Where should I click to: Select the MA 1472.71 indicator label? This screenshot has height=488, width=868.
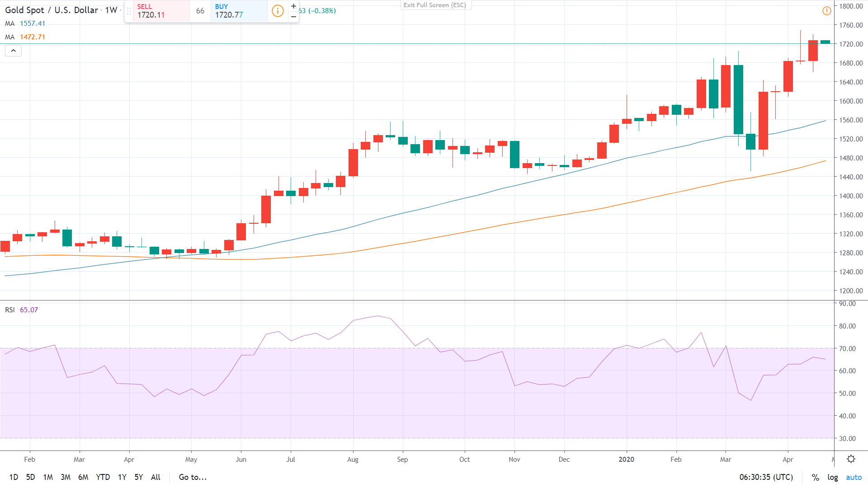click(25, 37)
